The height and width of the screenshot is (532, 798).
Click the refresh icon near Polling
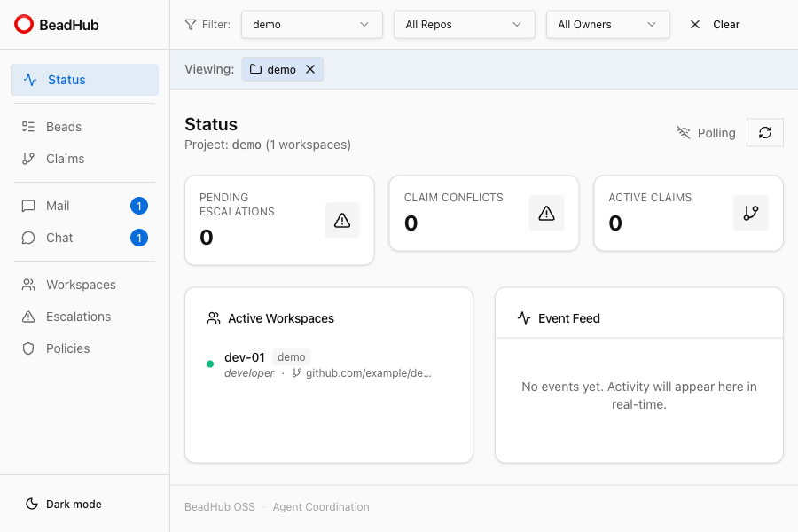pos(764,132)
